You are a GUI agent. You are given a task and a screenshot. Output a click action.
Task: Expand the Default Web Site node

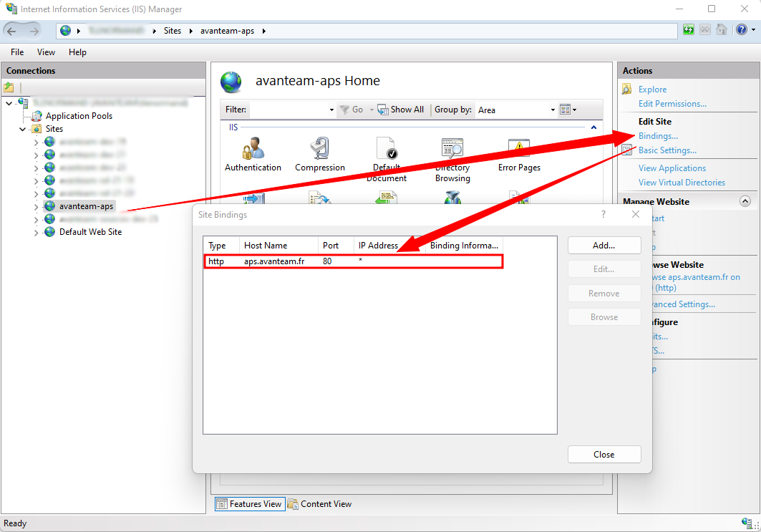[x=37, y=232]
